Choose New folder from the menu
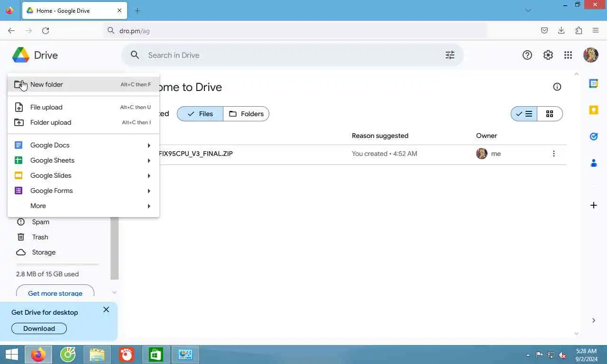Image resolution: width=607 pixels, height=364 pixels. click(x=83, y=84)
